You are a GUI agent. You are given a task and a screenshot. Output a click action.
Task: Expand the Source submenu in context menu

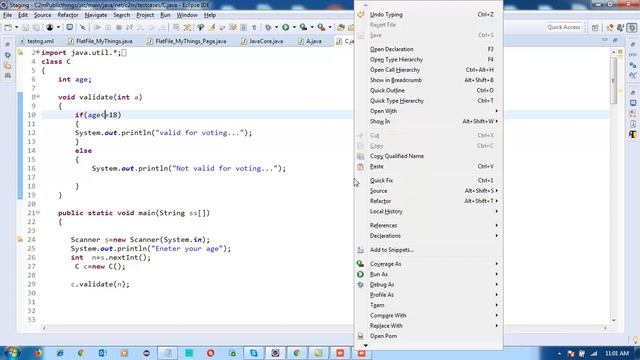pos(429,191)
